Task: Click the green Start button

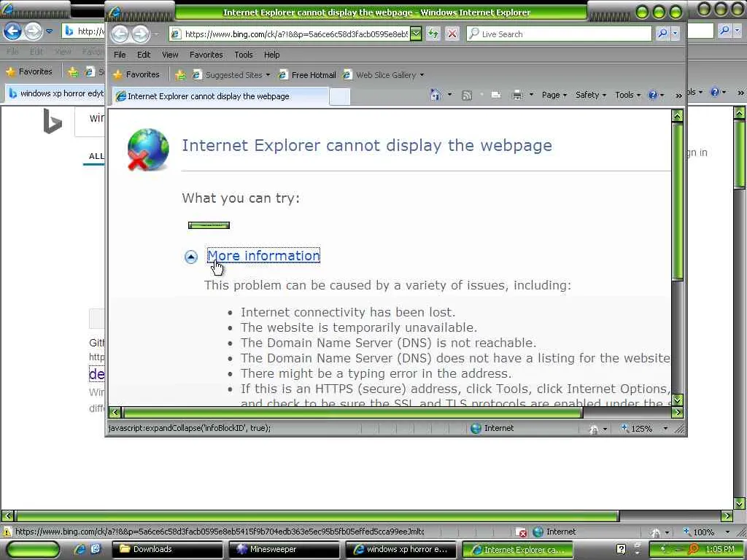Action: point(33,549)
